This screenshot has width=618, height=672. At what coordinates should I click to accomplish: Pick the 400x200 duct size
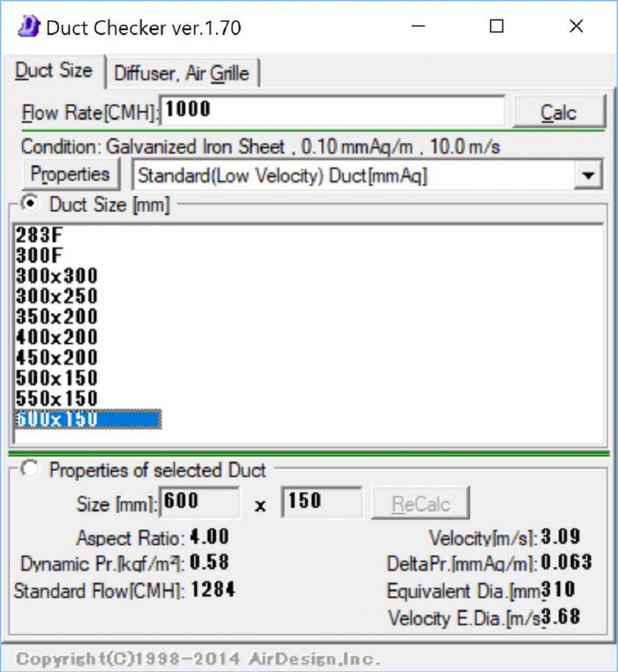pos(56,337)
